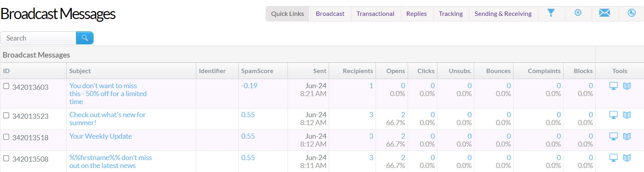
Task: Click the envelope icon in toolbar
Action: click(x=604, y=13)
